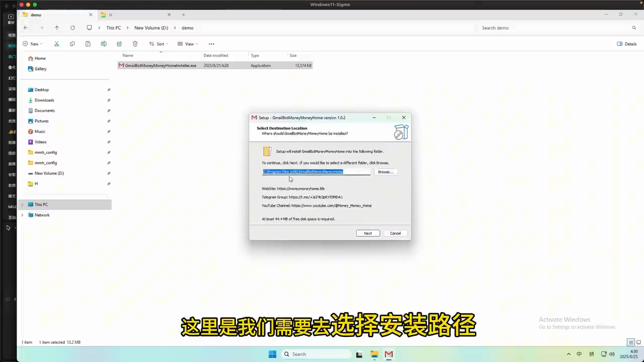
Task: Open New Volume (D:) in navigation pane
Action: tap(49, 173)
